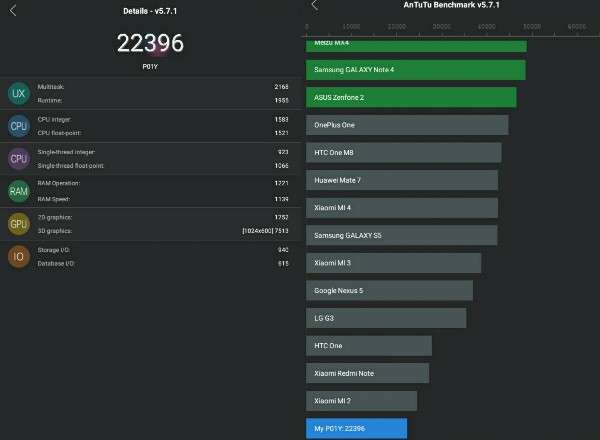Viewport: 600px width, 440px height.
Task: Select the CPU integer row
Action: 163,119
